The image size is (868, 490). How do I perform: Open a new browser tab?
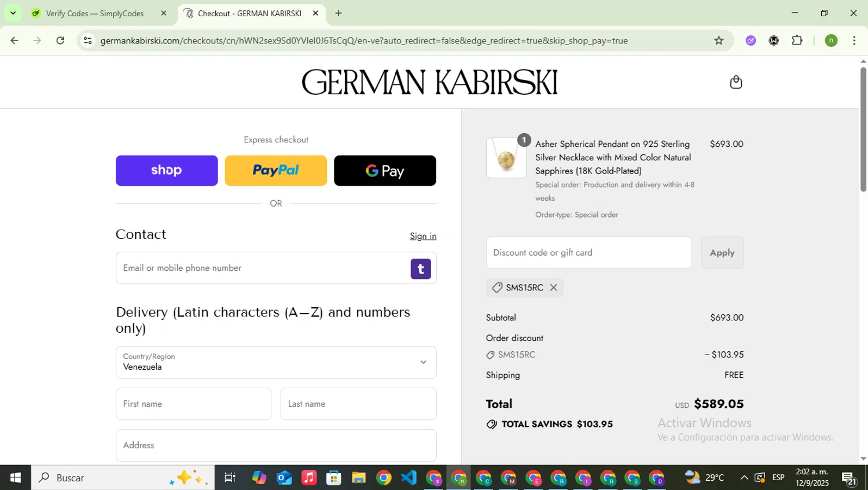tap(339, 13)
